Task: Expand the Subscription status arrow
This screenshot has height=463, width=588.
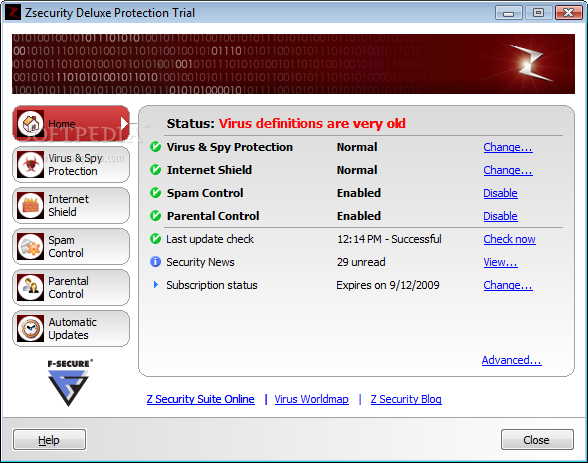Action: pyautogui.click(x=156, y=285)
